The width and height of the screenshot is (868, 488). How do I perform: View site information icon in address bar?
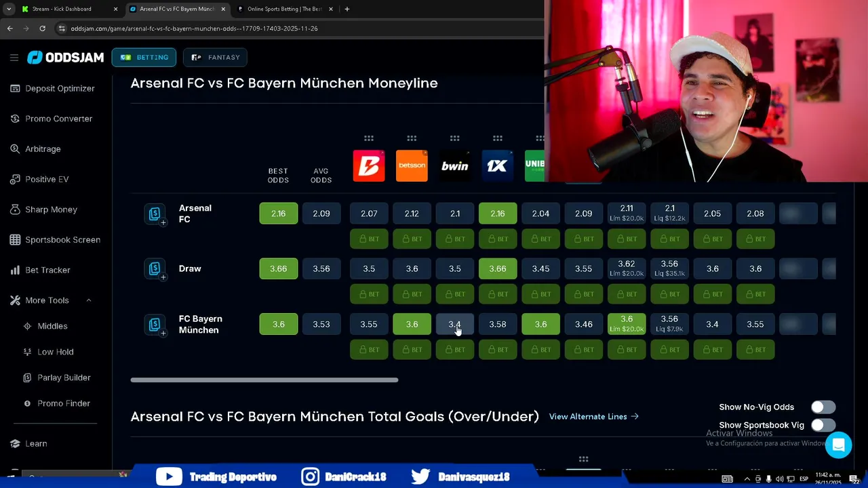(62, 28)
